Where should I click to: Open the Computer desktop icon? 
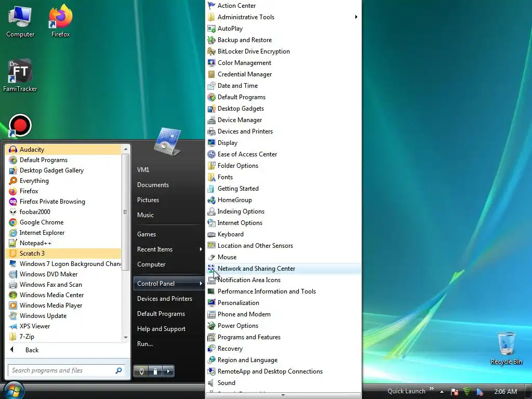[20, 21]
